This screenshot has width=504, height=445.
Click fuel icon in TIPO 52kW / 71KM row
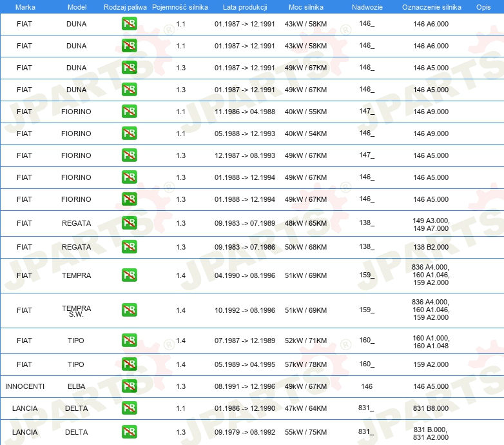coord(129,340)
